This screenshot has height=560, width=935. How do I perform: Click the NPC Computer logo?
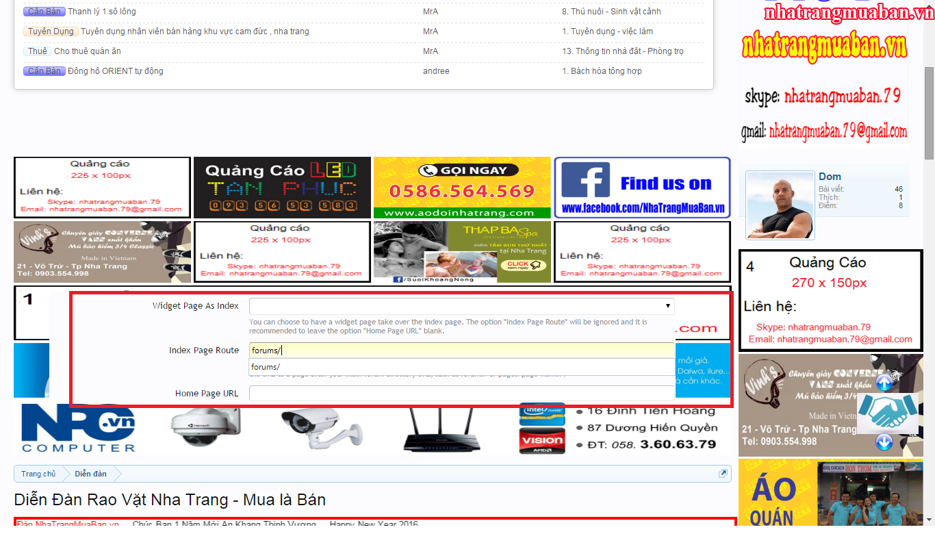tap(78, 429)
